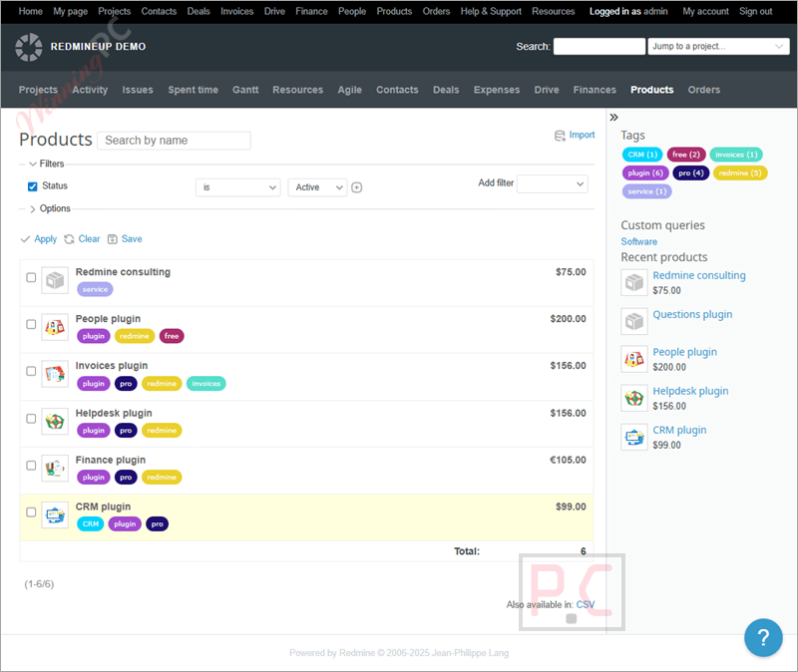
Task: Click Home in the top menu
Action: (31, 11)
